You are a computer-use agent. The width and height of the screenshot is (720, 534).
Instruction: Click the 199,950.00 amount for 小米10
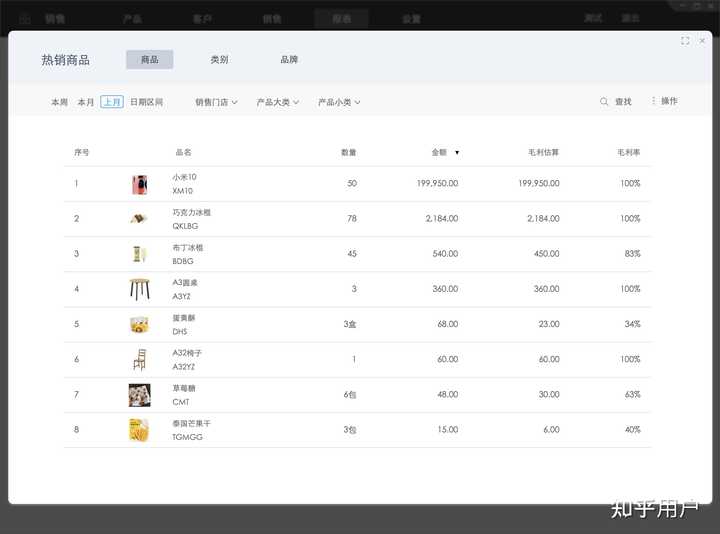pyautogui.click(x=437, y=183)
